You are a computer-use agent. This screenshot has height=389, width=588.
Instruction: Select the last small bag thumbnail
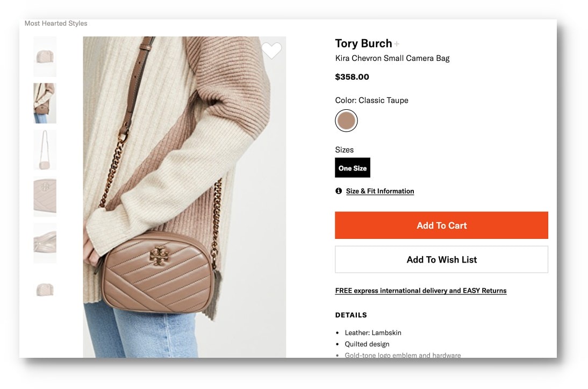pos(45,289)
